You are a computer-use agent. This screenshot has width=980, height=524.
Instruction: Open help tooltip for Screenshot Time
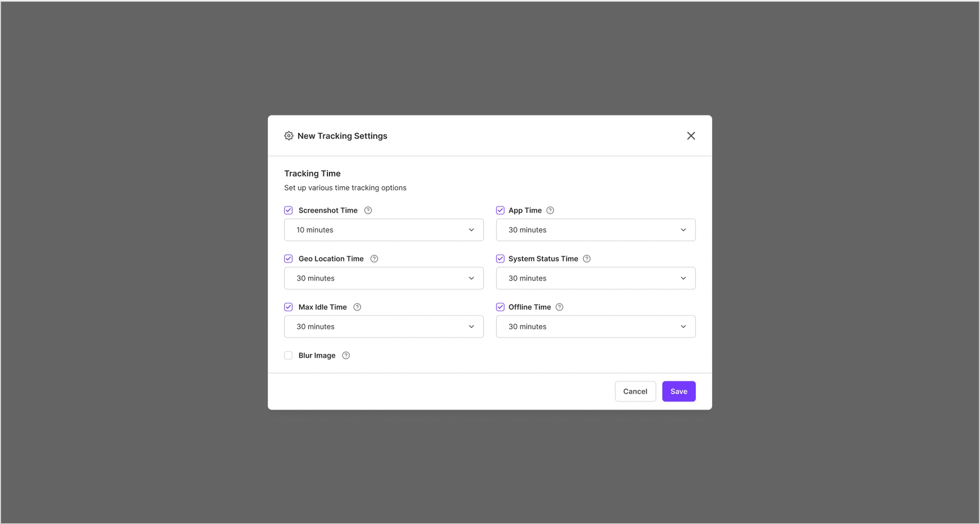pos(368,210)
